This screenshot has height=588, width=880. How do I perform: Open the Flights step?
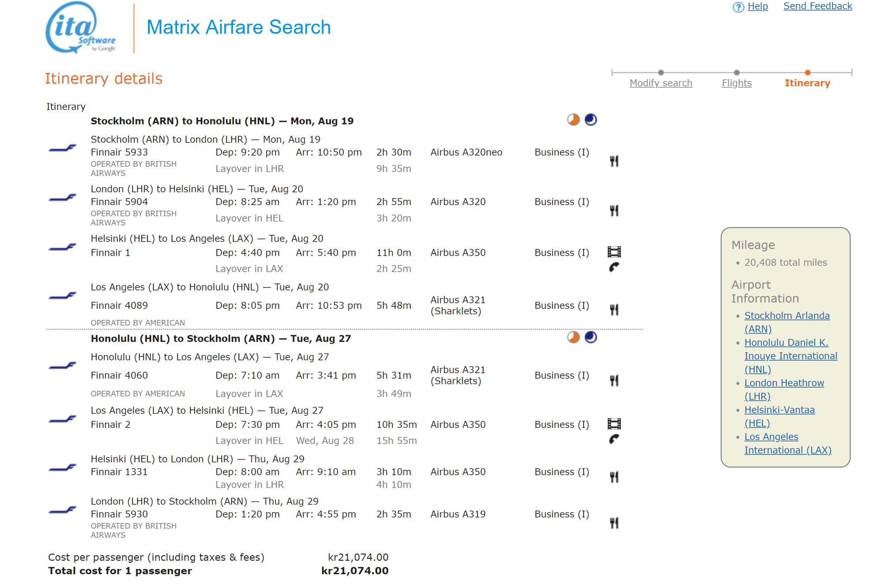tap(736, 83)
